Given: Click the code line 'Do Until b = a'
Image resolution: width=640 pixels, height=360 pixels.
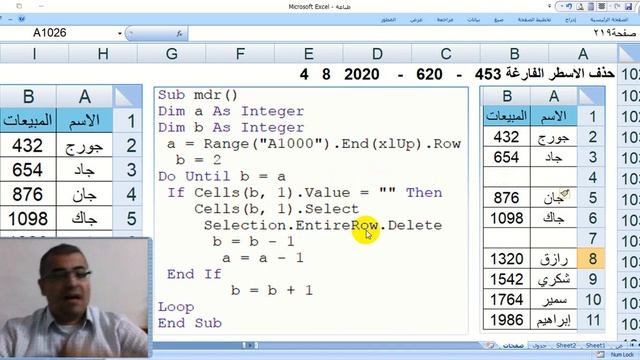Looking at the screenshot, I should pos(222,176).
